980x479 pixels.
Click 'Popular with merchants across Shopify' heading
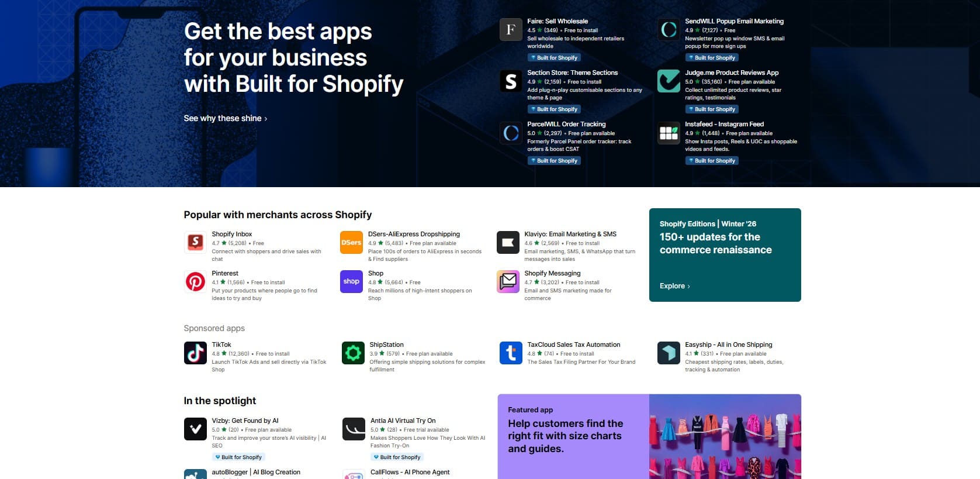(x=278, y=215)
